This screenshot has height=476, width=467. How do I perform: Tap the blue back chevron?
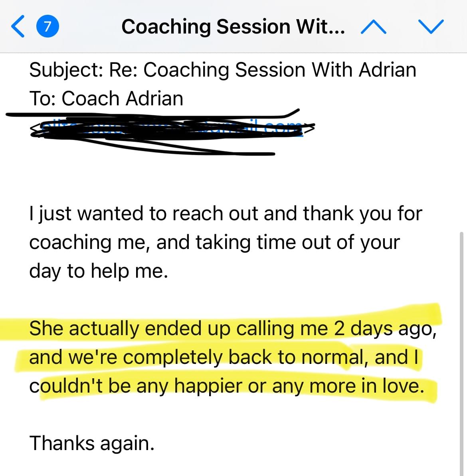[x=18, y=27]
